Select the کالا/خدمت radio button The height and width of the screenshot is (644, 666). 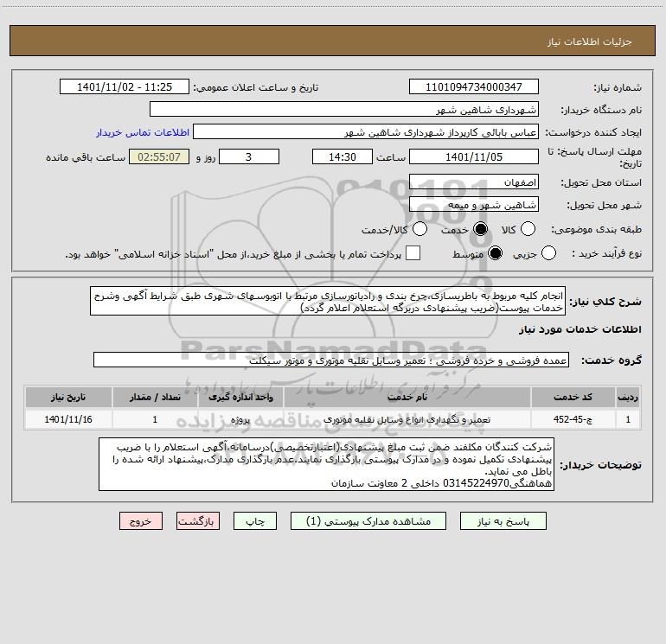tap(419, 229)
